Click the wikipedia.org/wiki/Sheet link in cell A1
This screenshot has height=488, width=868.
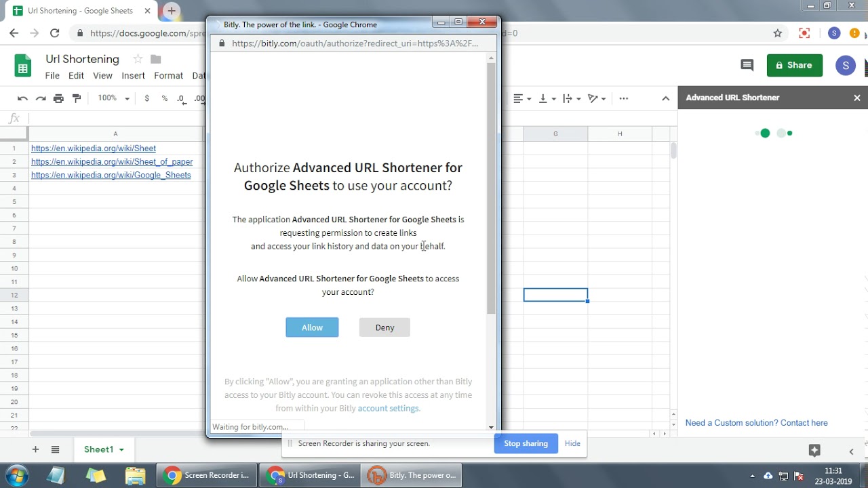pos(94,148)
